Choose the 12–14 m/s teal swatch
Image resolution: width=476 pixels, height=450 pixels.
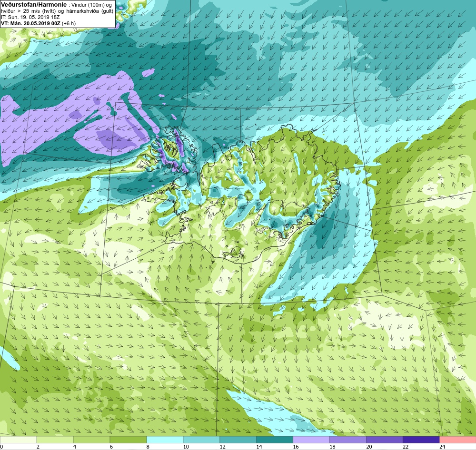coord(238,440)
